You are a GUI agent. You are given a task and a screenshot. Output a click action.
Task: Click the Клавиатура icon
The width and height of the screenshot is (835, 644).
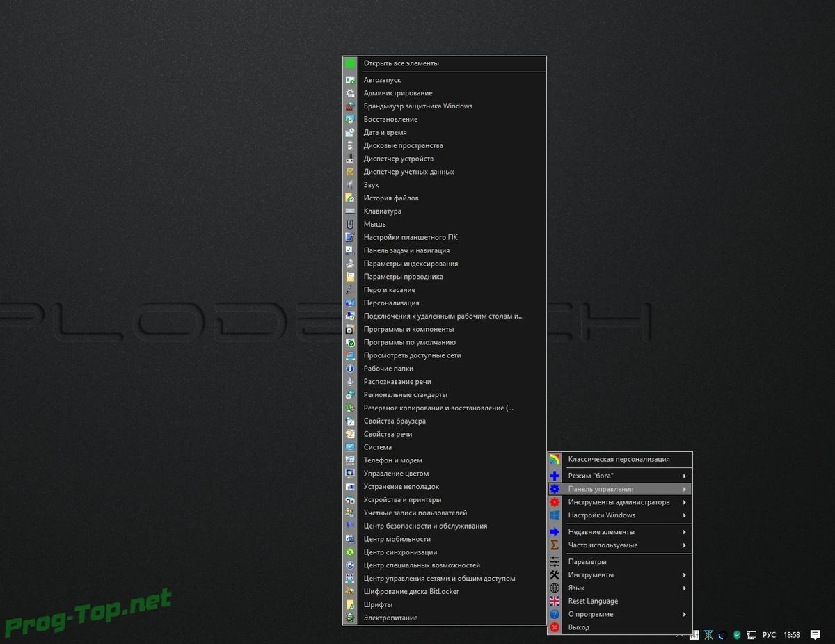coord(350,211)
